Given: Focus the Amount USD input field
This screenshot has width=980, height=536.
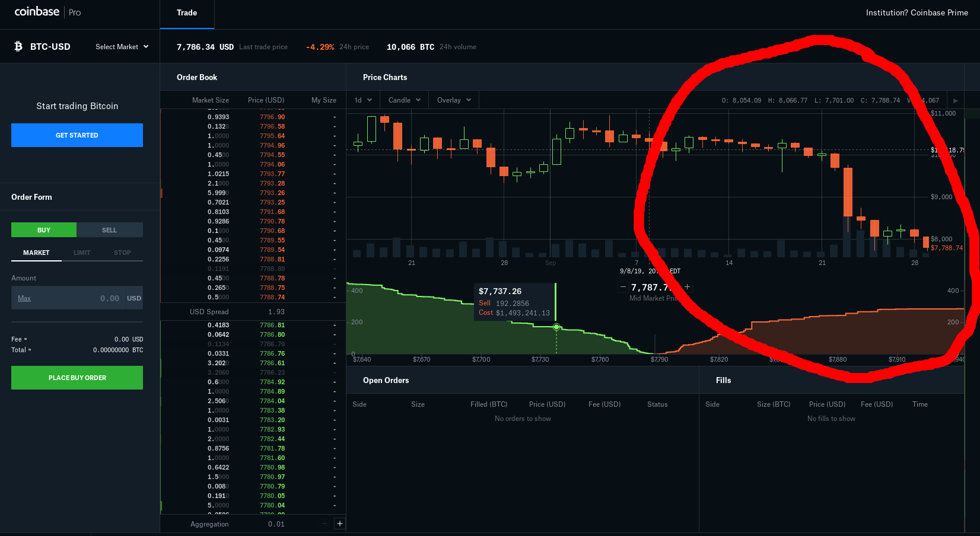Looking at the screenshot, I should [x=77, y=298].
